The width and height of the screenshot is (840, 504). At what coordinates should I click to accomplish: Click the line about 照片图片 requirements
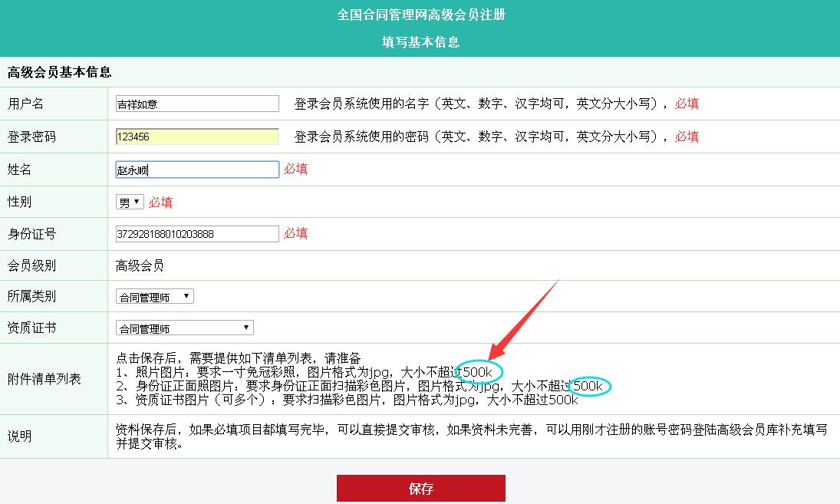coord(304,372)
